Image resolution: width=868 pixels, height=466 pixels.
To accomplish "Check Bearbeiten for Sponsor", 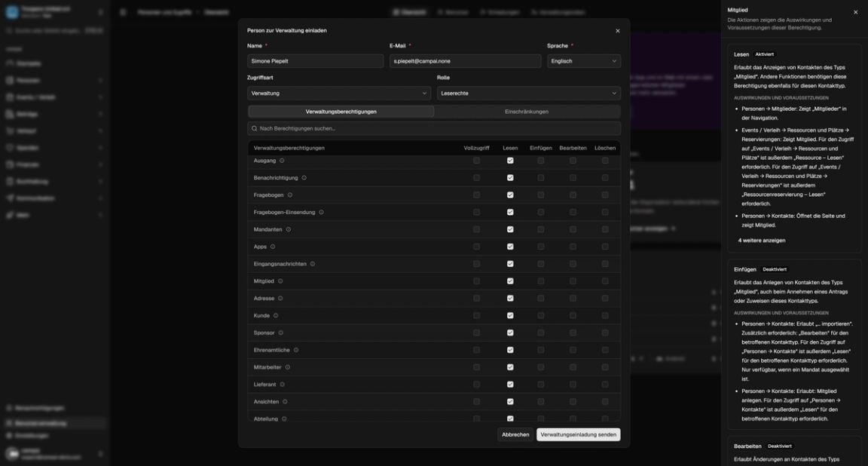I will tap(573, 333).
